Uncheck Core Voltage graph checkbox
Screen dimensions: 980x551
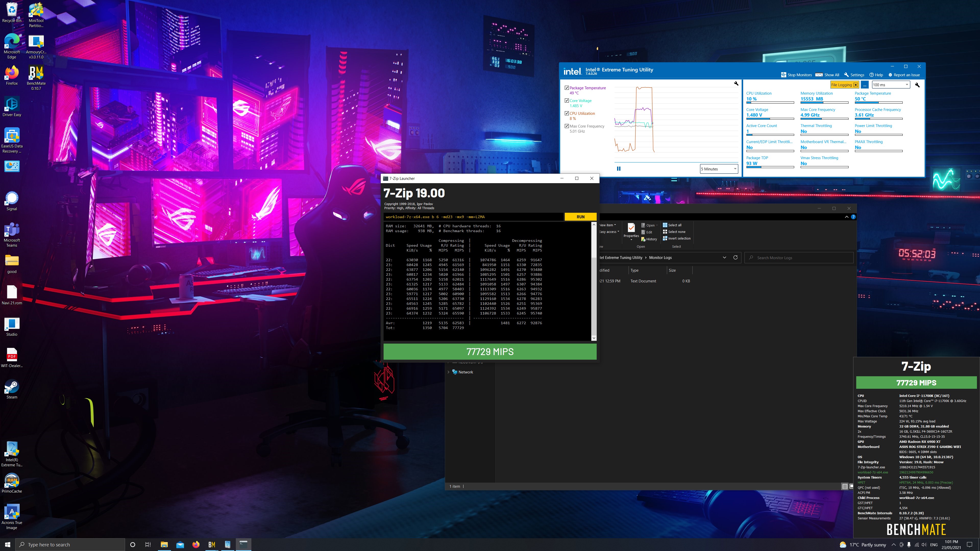[x=567, y=101]
